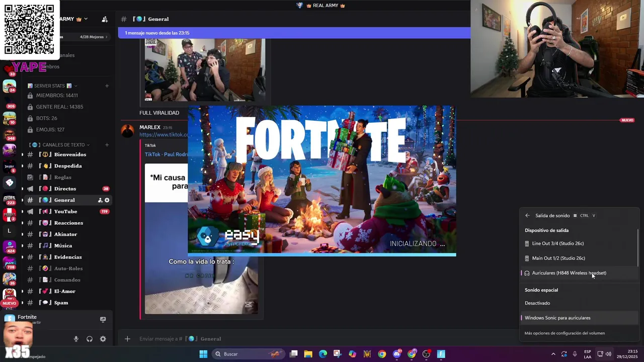Image resolution: width=644 pixels, height=362 pixels.
Task: Open the server icon with 424 badge
Action: pyautogui.click(x=9, y=247)
